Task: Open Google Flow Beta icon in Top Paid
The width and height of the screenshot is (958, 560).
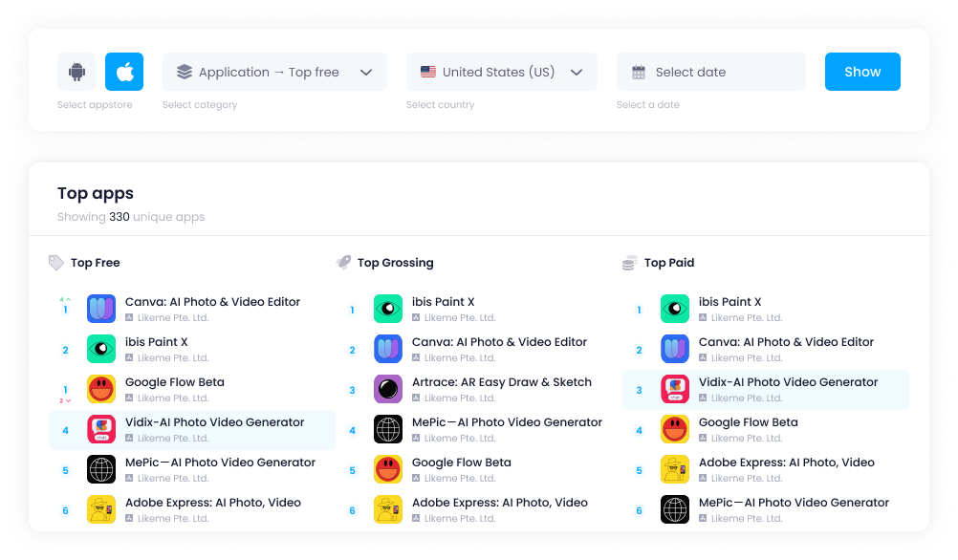Action: tap(675, 429)
